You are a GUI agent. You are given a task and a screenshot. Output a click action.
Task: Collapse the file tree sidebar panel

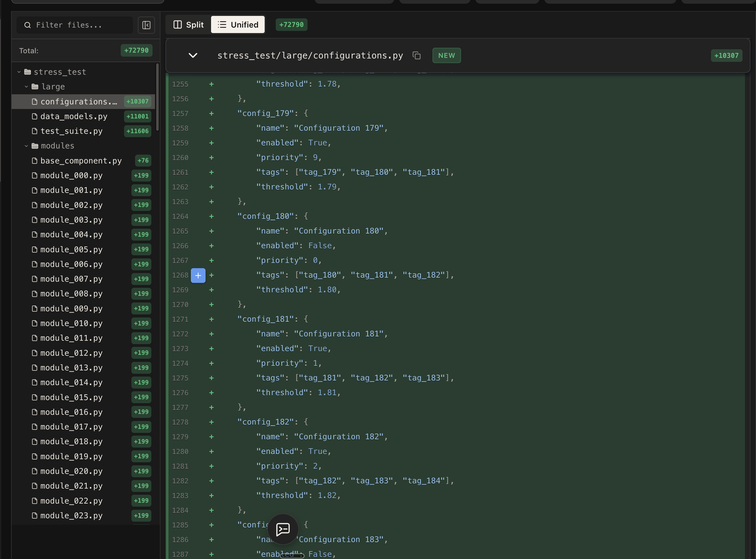[x=146, y=25]
